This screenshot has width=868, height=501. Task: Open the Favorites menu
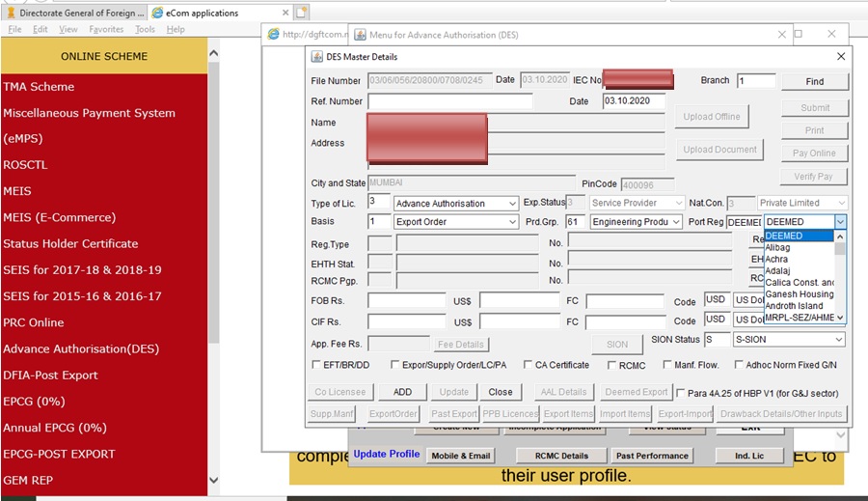pos(106,29)
